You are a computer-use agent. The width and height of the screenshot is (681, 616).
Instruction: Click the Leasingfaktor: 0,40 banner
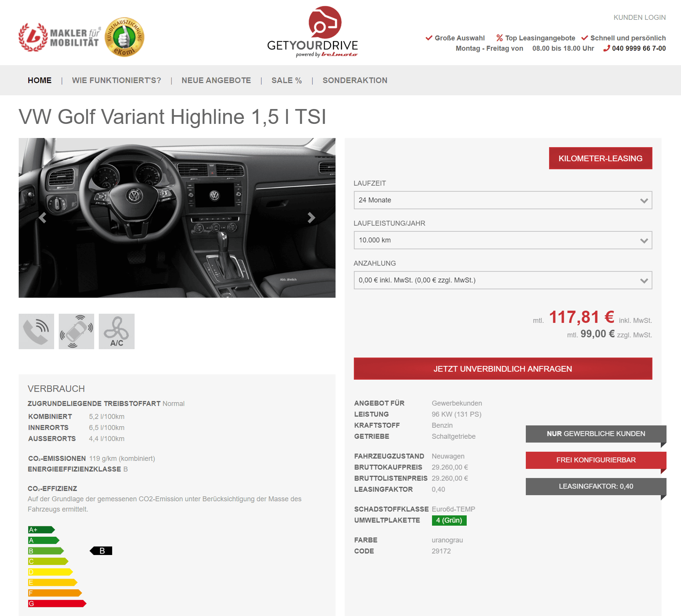point(596,486)
